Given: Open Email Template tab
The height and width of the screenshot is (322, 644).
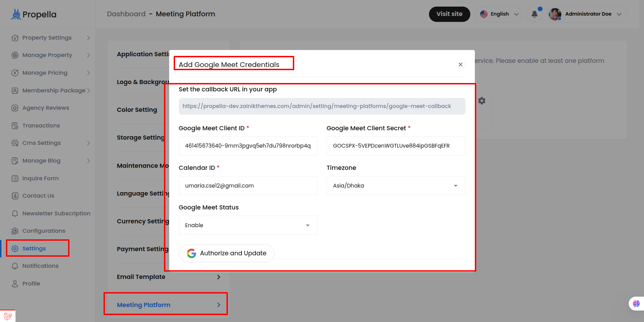Looking at the screenshot, I should click(x=168, y=277).
